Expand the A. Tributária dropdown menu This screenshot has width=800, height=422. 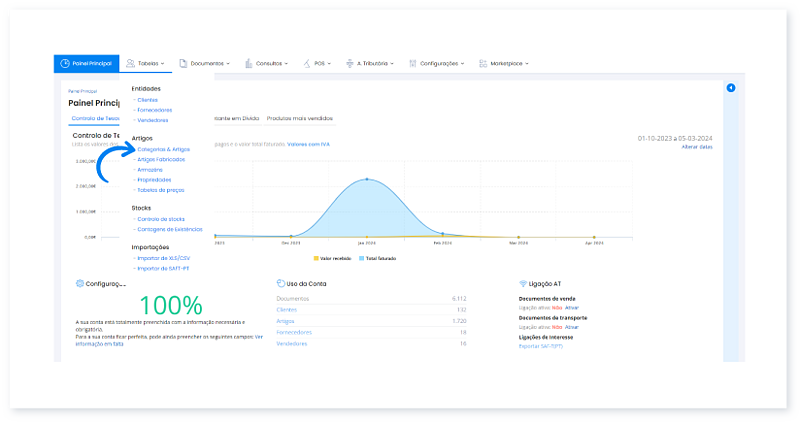pos(373,63)
